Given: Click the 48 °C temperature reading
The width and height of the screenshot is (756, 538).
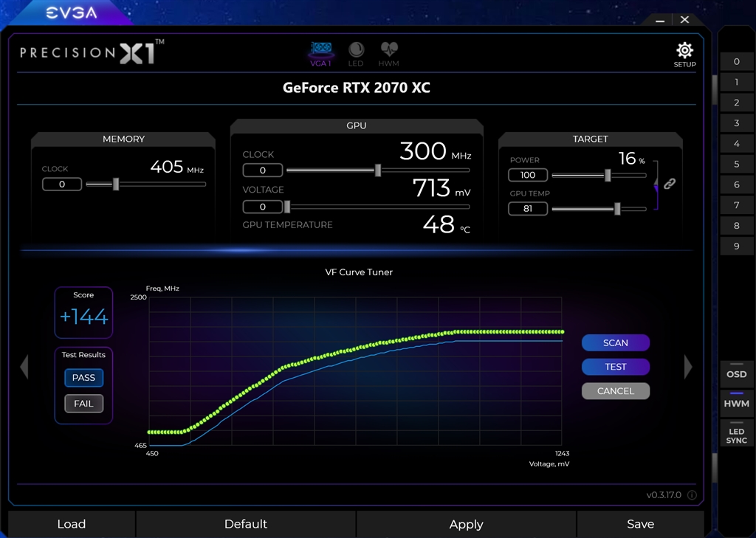Looking at the screenshot, I should pyautogui.click(x=447, y=224).
